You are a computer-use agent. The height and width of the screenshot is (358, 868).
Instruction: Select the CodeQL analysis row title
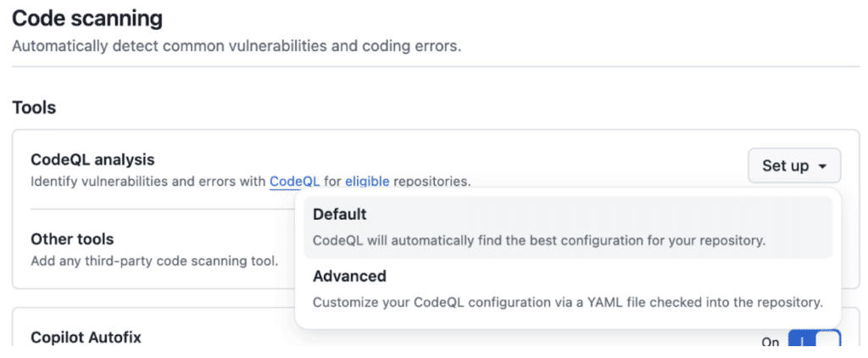(x=92, y=159)
